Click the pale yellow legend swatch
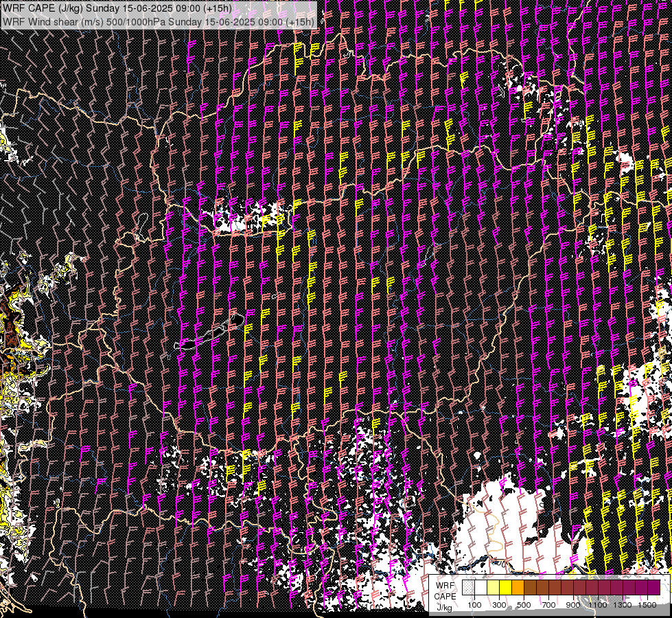Image resolution: width=672 pixels, height=618 pixels. 494,587
